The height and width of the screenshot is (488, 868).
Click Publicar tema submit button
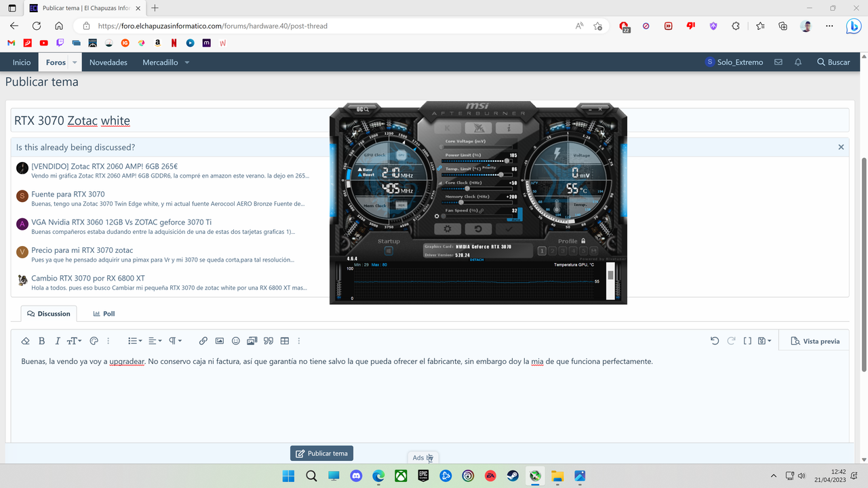click(x=321, y=453)
